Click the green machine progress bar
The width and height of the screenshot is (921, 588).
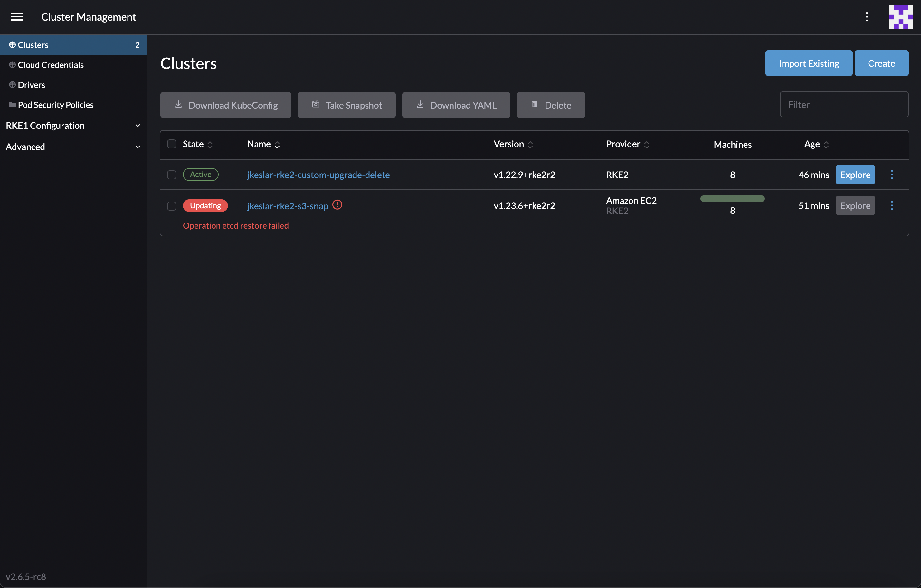(732, 198)
